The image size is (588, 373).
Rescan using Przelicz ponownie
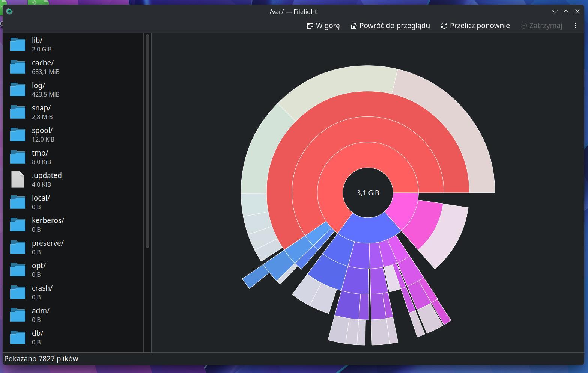click(475, 26)
